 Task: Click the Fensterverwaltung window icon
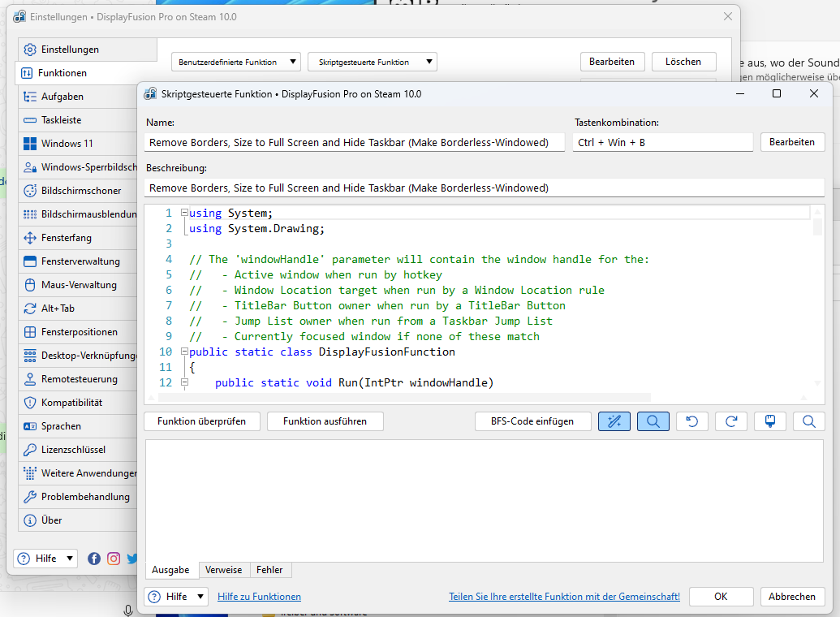coord(30,261)
